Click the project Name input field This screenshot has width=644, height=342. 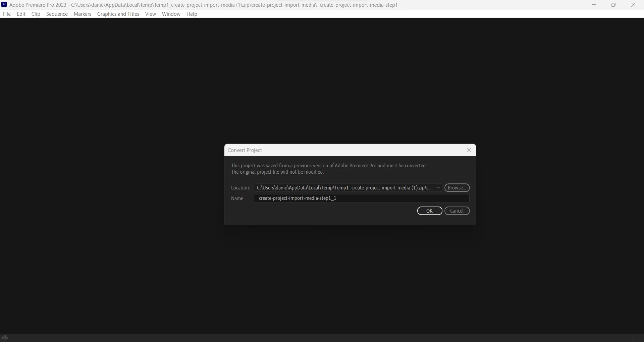coord(362,198)
